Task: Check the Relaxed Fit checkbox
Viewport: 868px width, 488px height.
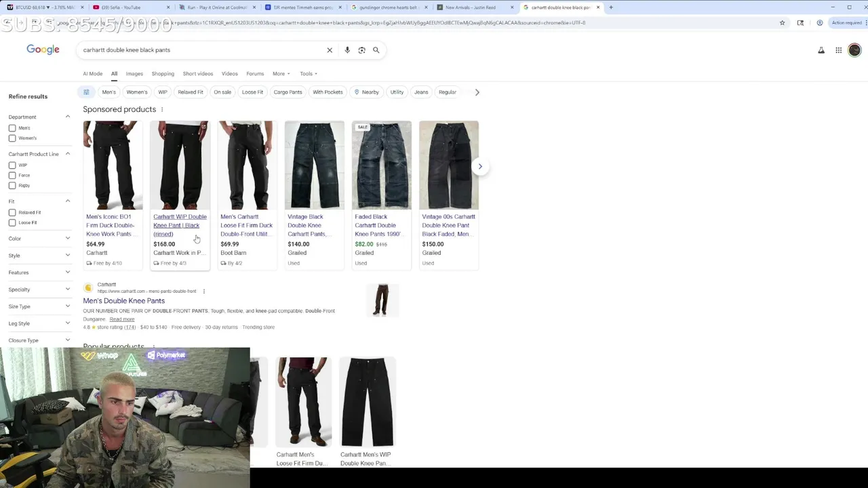Action: [12, 213]
